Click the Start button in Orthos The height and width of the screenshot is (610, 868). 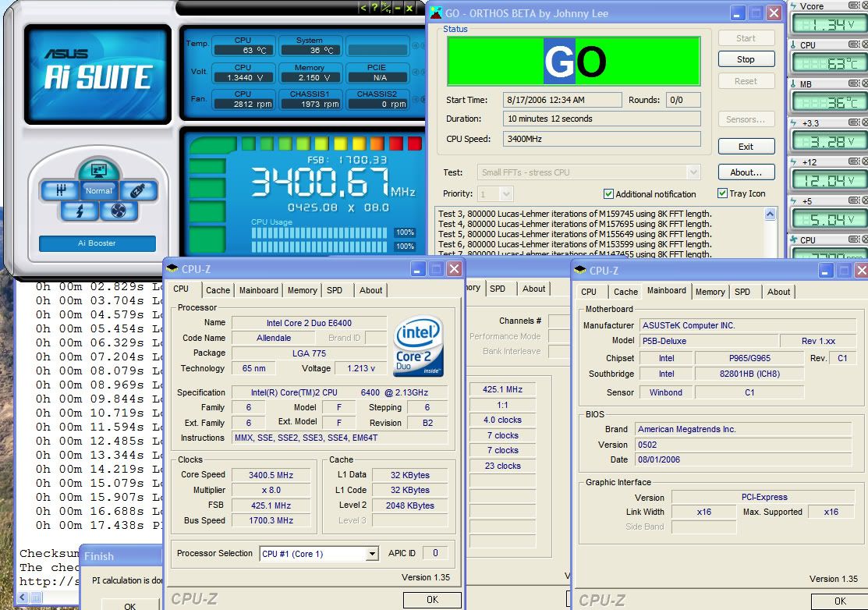pyautogui.click(x=746, y=38)
